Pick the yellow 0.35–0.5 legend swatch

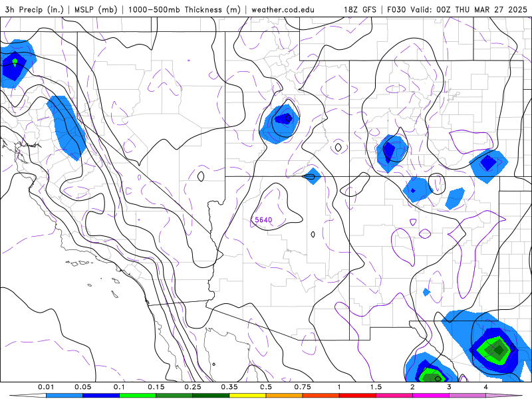[247, 396]
